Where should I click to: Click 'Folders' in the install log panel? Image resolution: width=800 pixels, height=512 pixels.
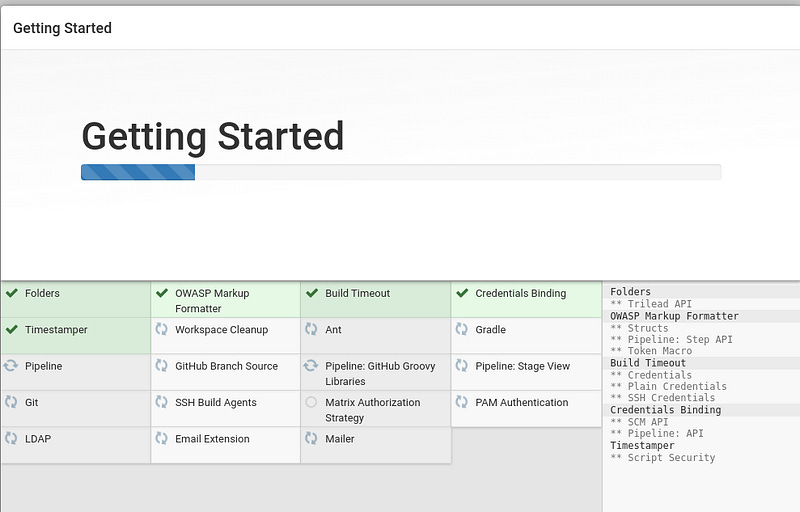click(x=631, y=292)
